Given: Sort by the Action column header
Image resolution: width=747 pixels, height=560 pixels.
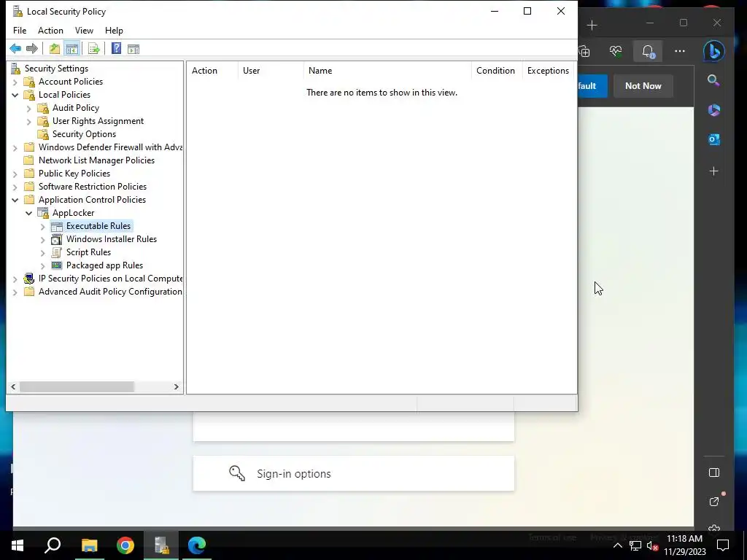Looking at the screenshot, I should 212,71.
